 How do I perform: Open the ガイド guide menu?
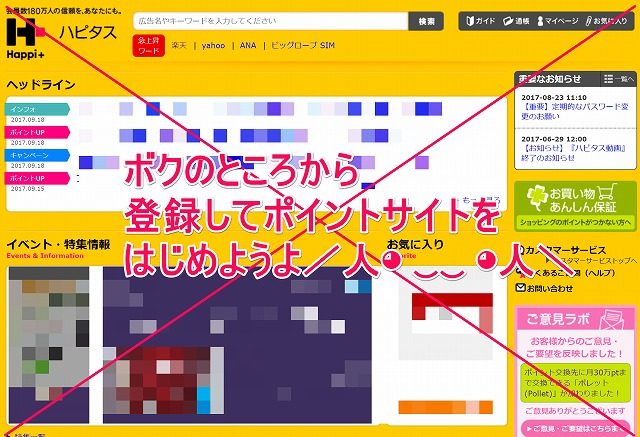pyautogui.click(x=480, y=21)
